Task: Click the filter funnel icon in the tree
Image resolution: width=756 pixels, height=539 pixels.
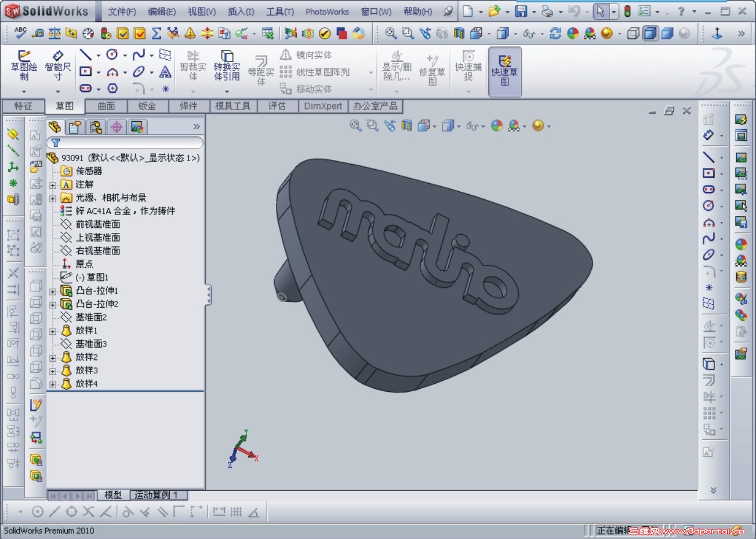Action: [56, 143]
